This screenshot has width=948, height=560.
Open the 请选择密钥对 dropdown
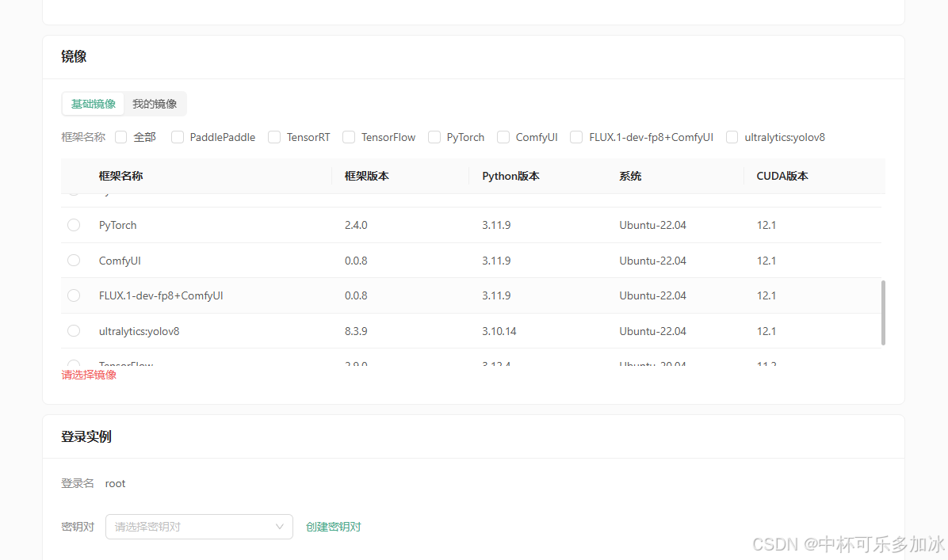(199, 527)
